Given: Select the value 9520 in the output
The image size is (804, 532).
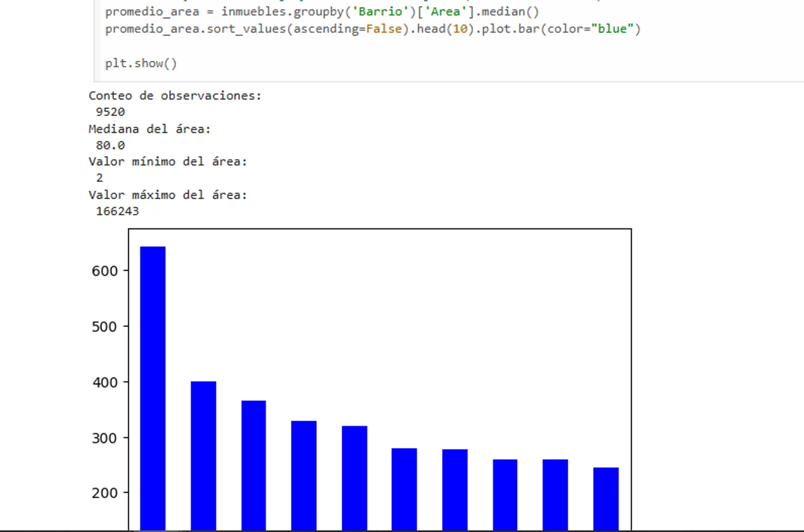Looking at the screenshot, I should click(109, 112).
